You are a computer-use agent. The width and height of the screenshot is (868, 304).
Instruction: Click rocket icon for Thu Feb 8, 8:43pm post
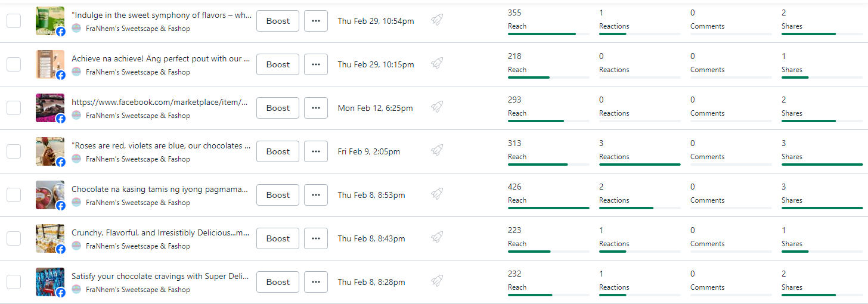pyautogui.click(x=437, y=238)
